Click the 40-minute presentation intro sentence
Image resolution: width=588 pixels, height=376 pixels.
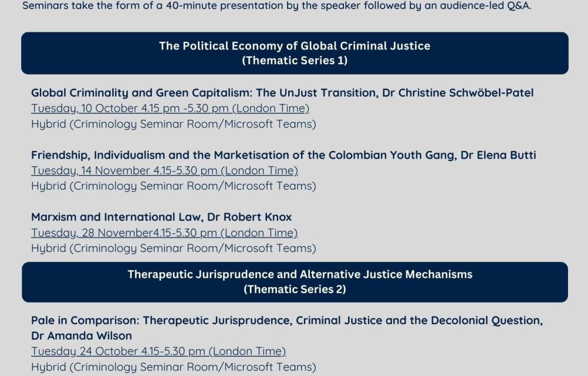pyautogui.click(x=276, y=8)
